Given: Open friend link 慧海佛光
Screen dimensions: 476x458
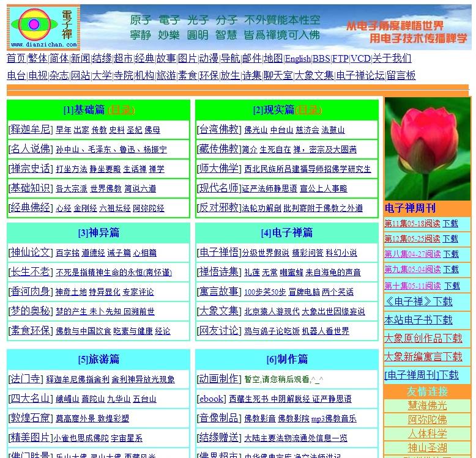Looking at the screenshot, I should coord(428,406).
